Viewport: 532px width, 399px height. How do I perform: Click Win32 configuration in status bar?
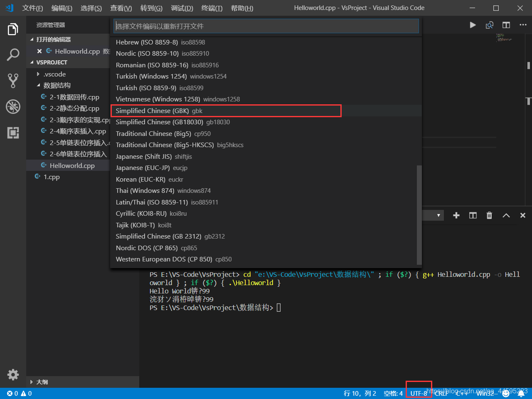pyautogui.click(x=485, y=393)
